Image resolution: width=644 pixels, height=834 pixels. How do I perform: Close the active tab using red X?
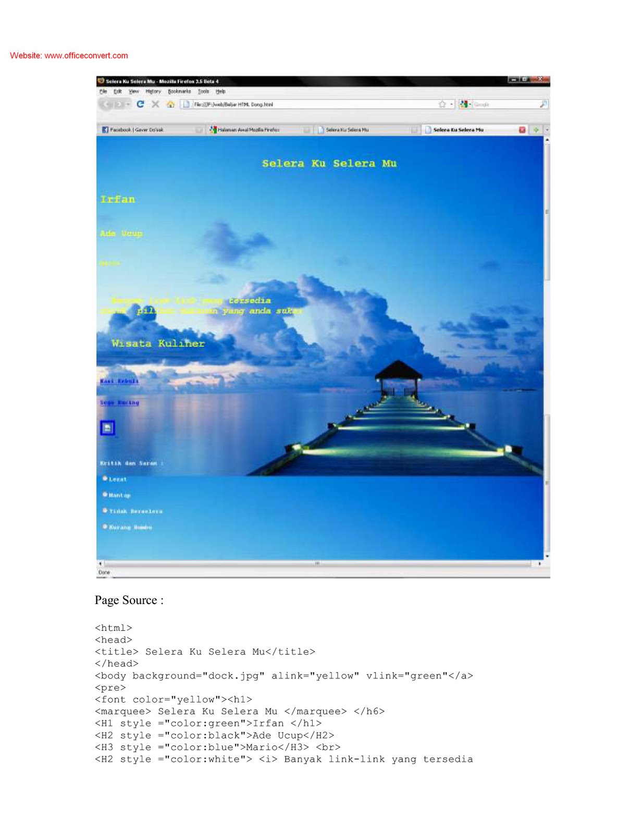(522, 130)
